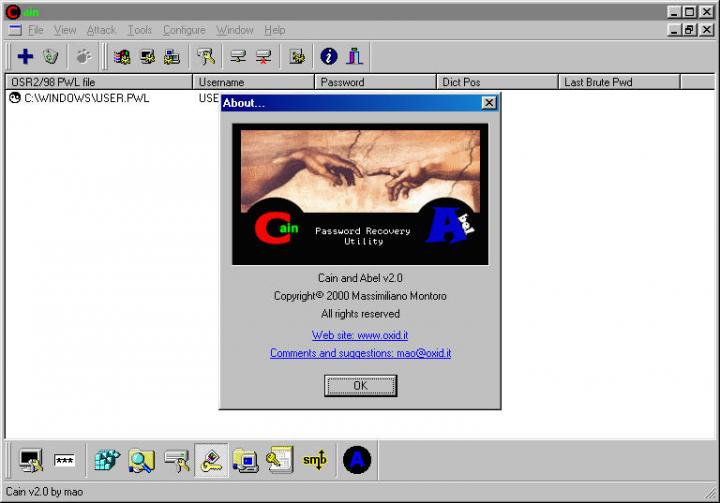Image resolution: width=720 pixels, height=503 pixels.
Task: Click the yellow smb icon
Action: click(315, 459)
